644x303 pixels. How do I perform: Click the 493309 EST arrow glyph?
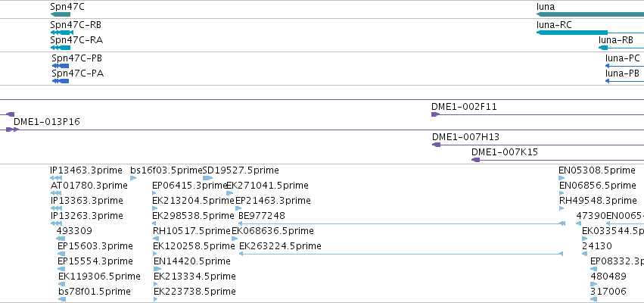61,239
